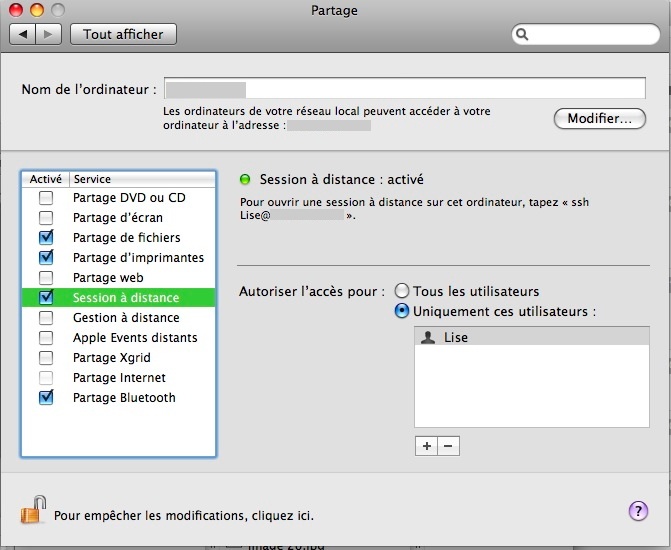Click the Nom de l'ordinateur text field
This screenshot has width=671, height=550.
pos(405,89)
